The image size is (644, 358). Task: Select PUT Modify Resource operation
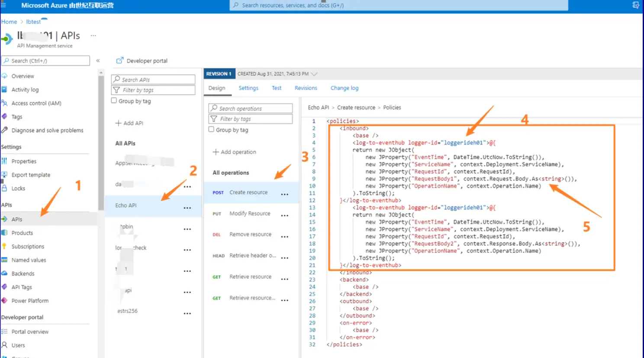tap(251, 214)
